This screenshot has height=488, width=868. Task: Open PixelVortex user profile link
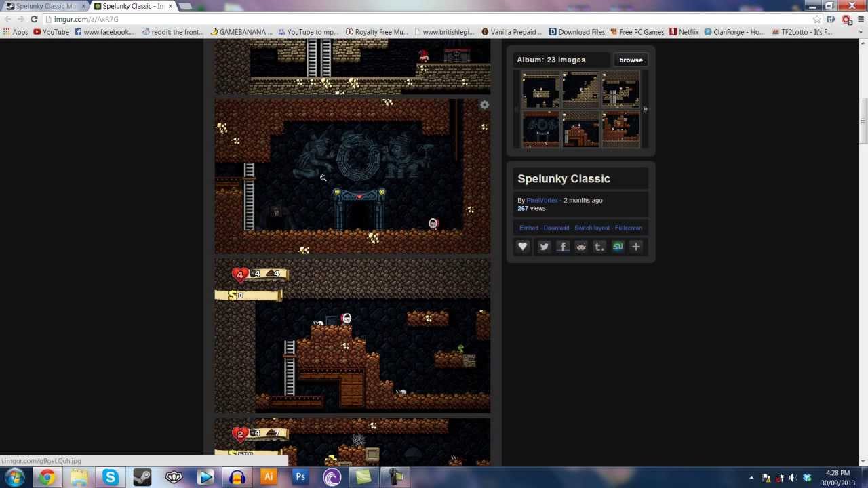click(542, 200)
